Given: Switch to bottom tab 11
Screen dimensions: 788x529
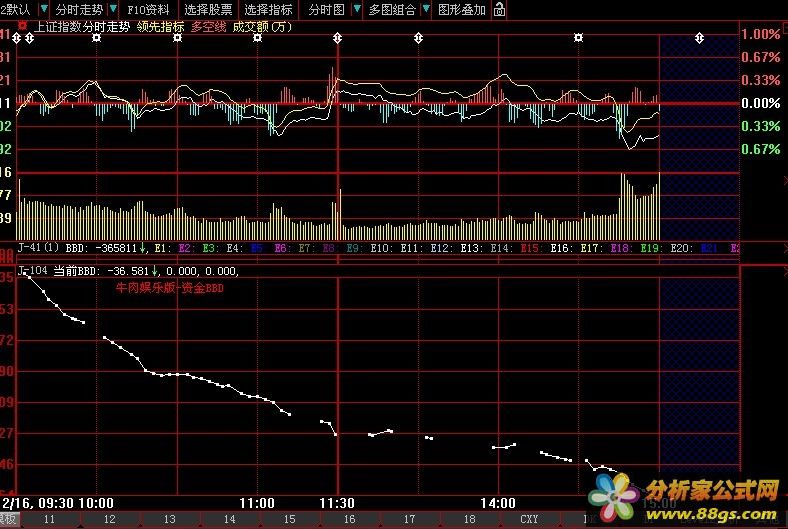Looking at the screenshot, I should pyautogui.click(x=49, y=519).
